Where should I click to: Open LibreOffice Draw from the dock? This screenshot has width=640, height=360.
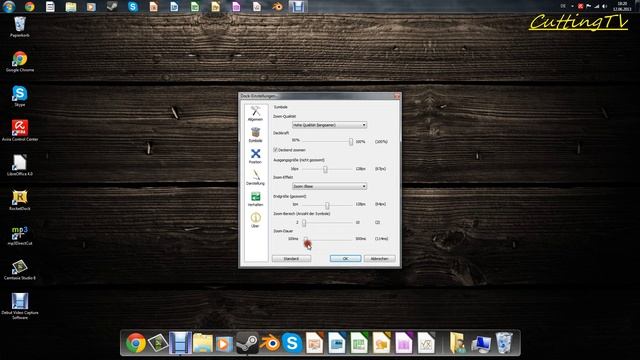coord(381,343)
